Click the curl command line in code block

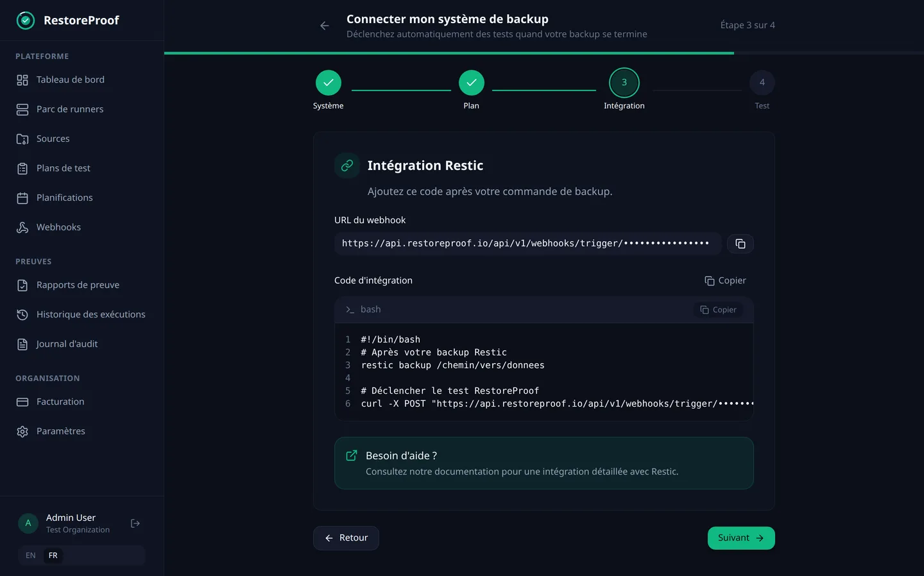557,403
